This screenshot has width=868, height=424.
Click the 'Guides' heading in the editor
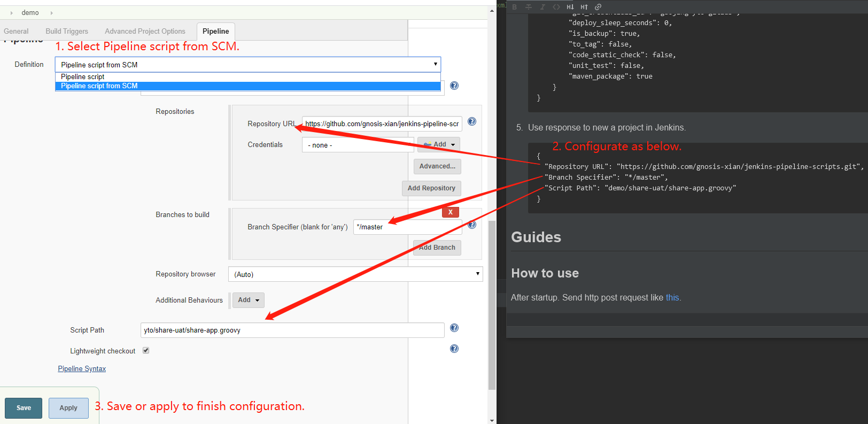[536, 237]
